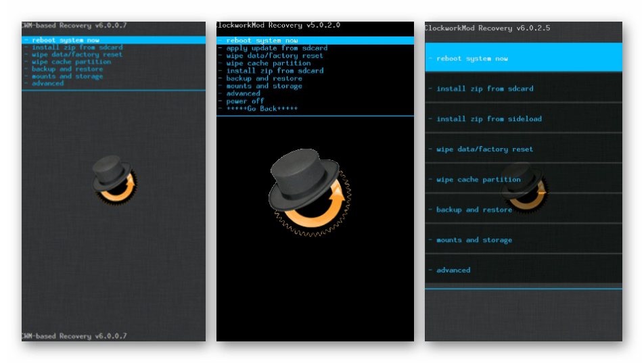Click the large ClockworkMod hat logo in v5.0.2.0
Image resolution: width=644 pixels, height=363 pixels.
click(310, 192)
